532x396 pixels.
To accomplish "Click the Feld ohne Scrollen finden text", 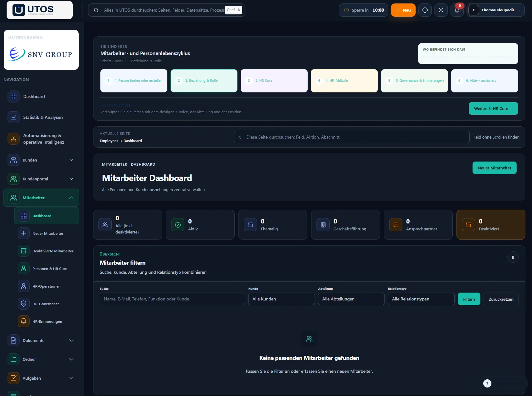I will (x=496, y=137).
